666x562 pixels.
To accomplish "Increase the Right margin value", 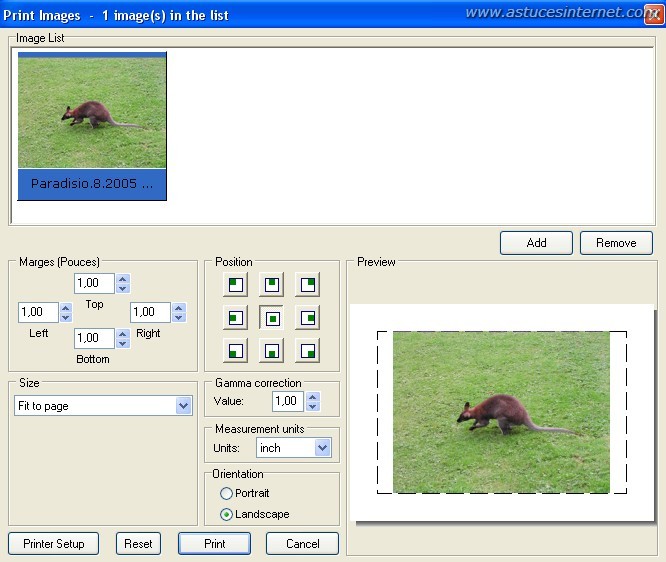I will (179, 308).
